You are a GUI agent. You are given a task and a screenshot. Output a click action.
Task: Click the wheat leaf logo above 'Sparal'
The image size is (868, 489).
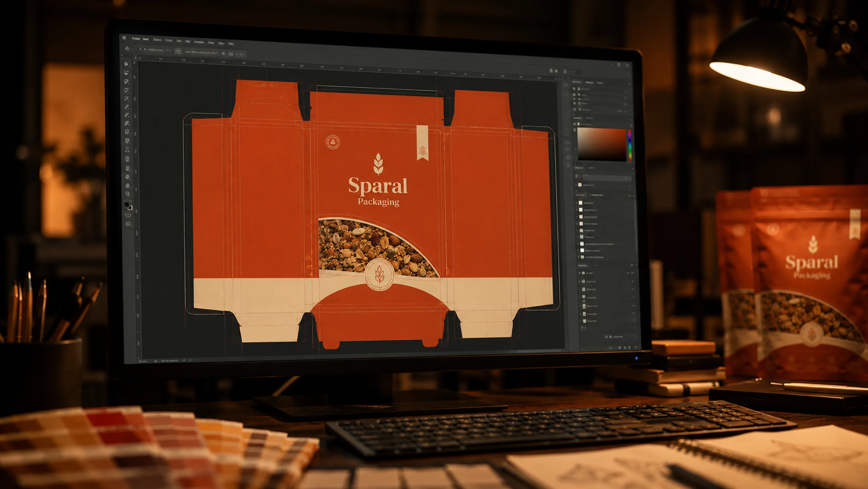(x=378, y=164)
